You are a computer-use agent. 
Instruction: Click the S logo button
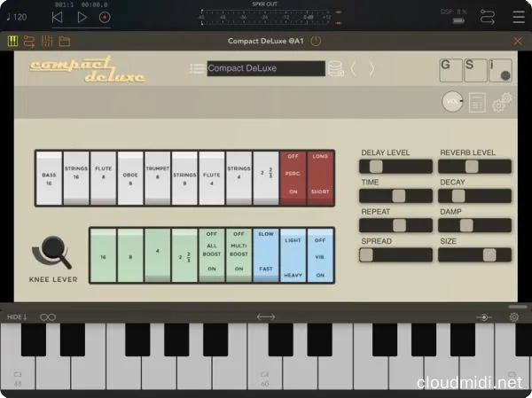point(475,70)
